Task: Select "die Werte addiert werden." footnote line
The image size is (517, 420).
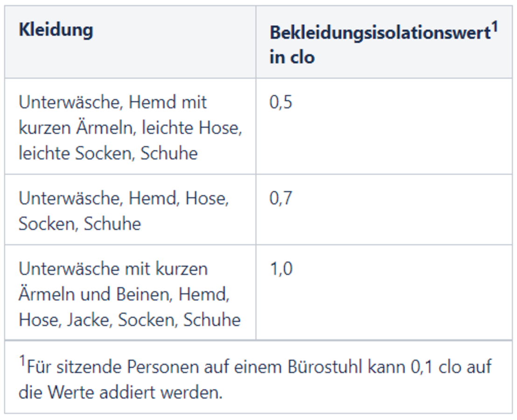Action: click(120, 392)
